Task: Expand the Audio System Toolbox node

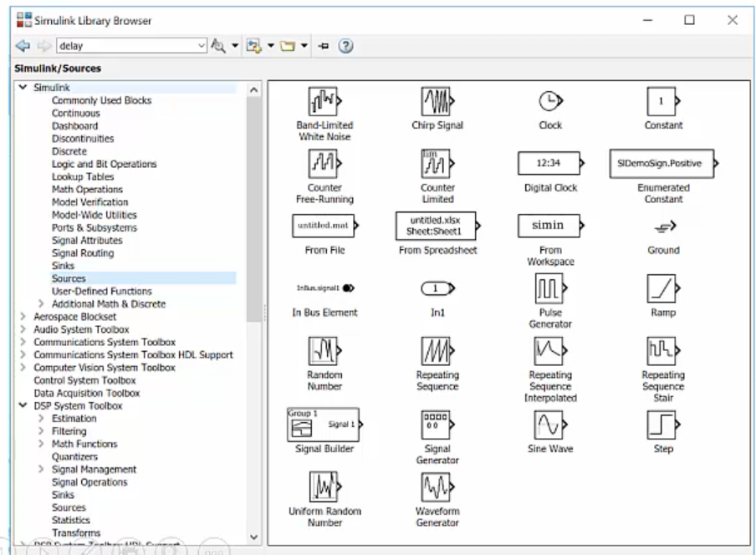Action: click(23, 329)
